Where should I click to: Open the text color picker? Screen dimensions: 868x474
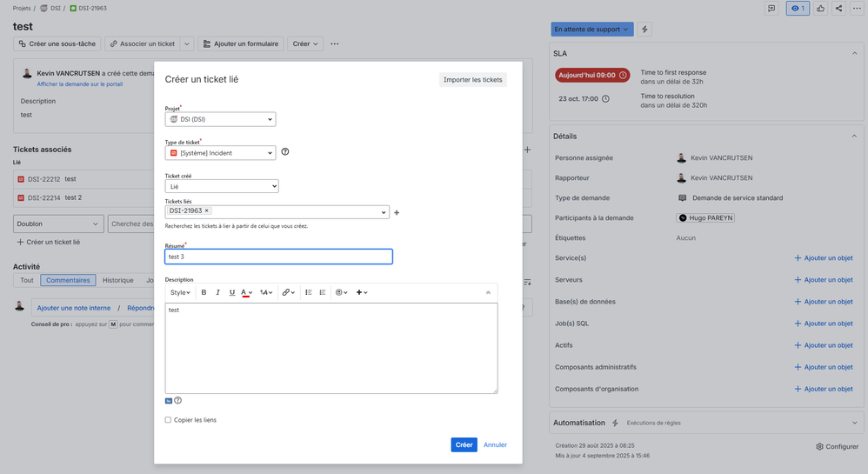[247, 292]
